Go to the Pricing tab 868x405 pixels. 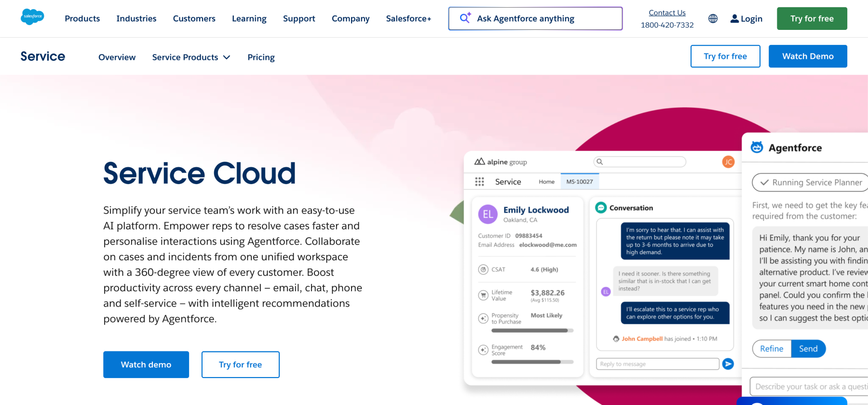261,57
